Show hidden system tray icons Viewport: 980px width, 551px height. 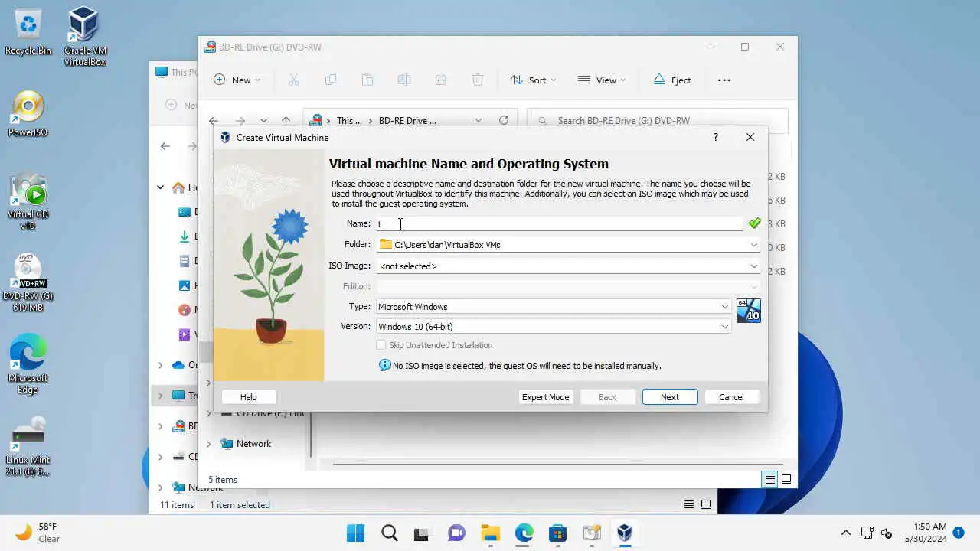point(845,533)
